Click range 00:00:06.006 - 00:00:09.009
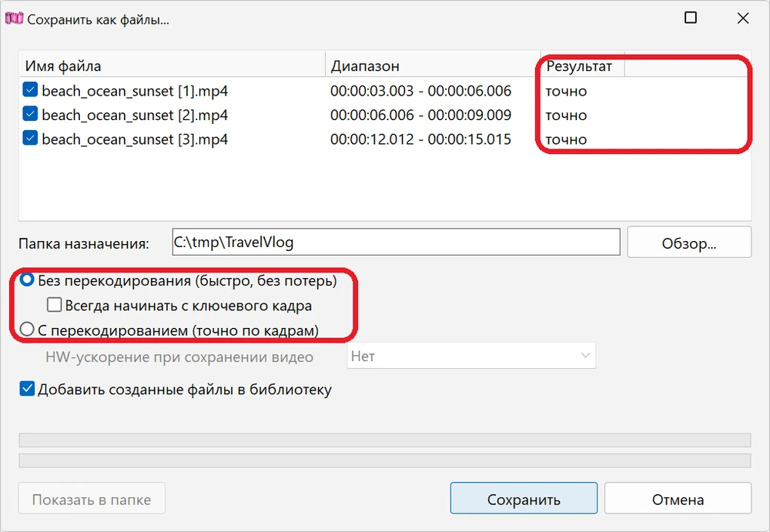 pyautogui.click(x=421, y=115)
